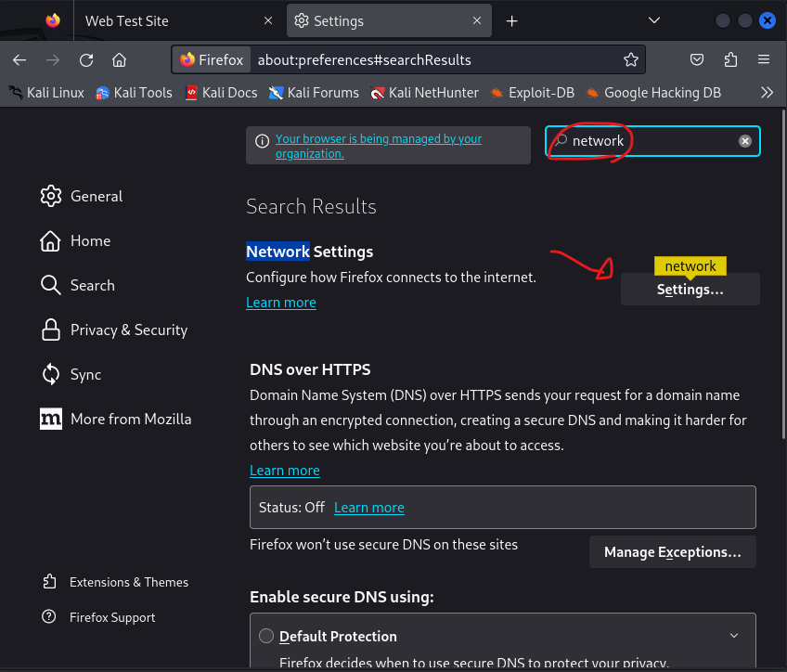Close the Web Test Site tab

[268, 20]
